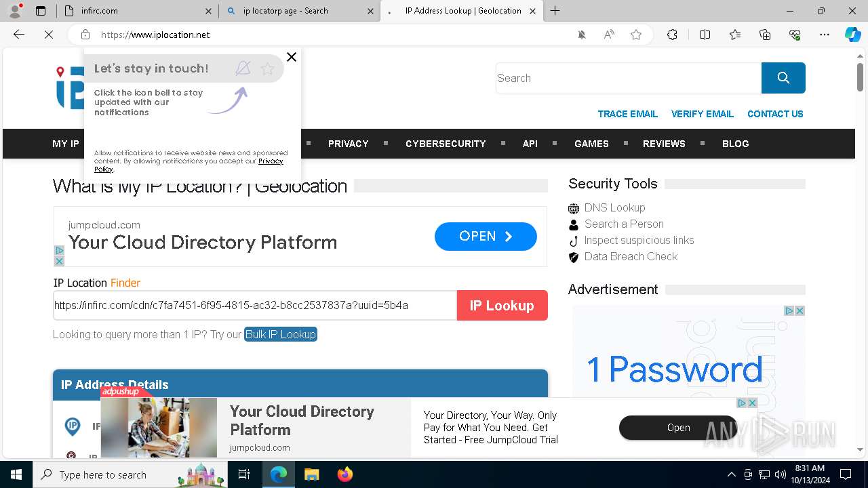Open the MY IP menu item
The height and width of the screenshot is (488, 868).
[66, 144]
